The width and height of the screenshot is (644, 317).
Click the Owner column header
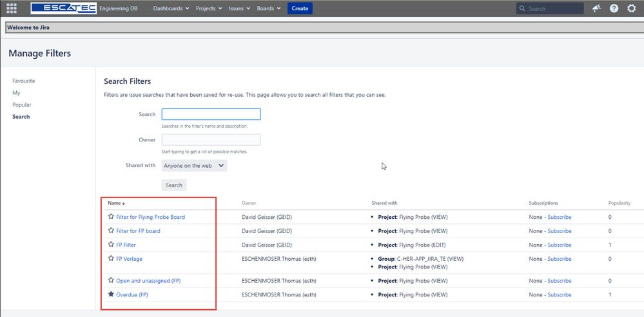point(248,203)
